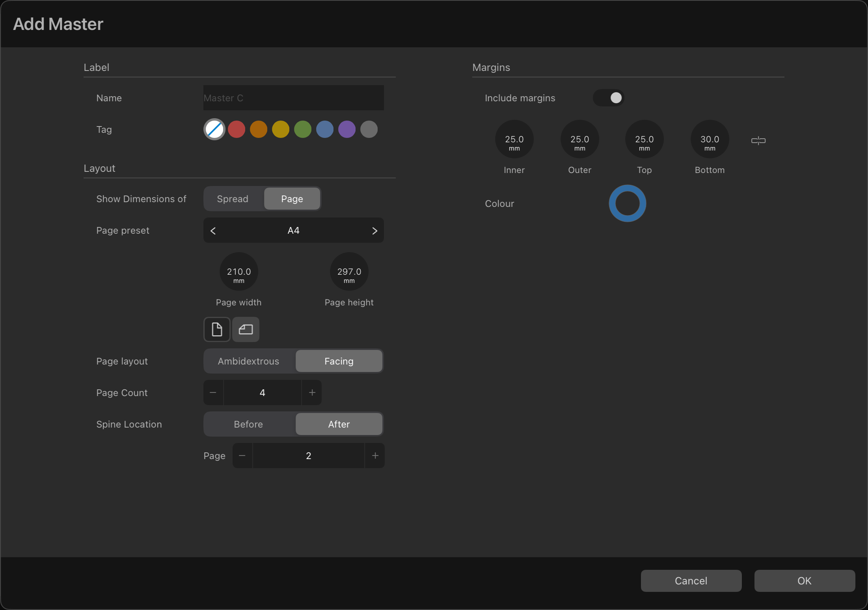Select portrait page orientation icon
Image resolution: width=868 pixels, height=610 pixels.
point(217,329)
